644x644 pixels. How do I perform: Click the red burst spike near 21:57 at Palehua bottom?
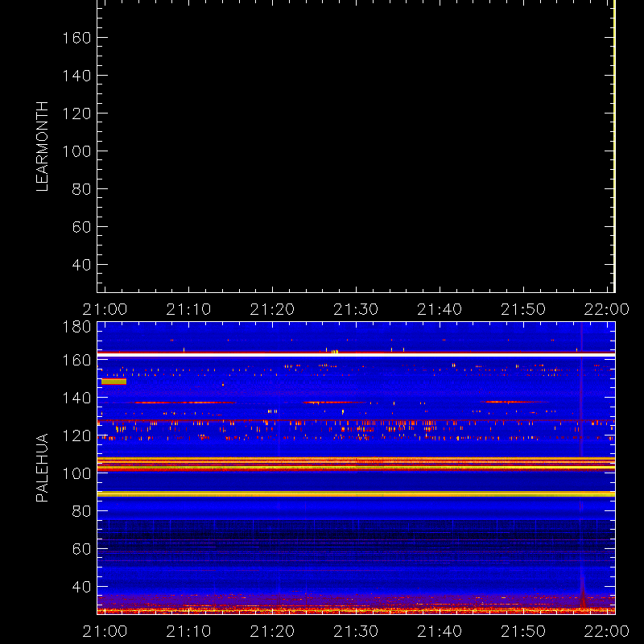pos(582,592)
